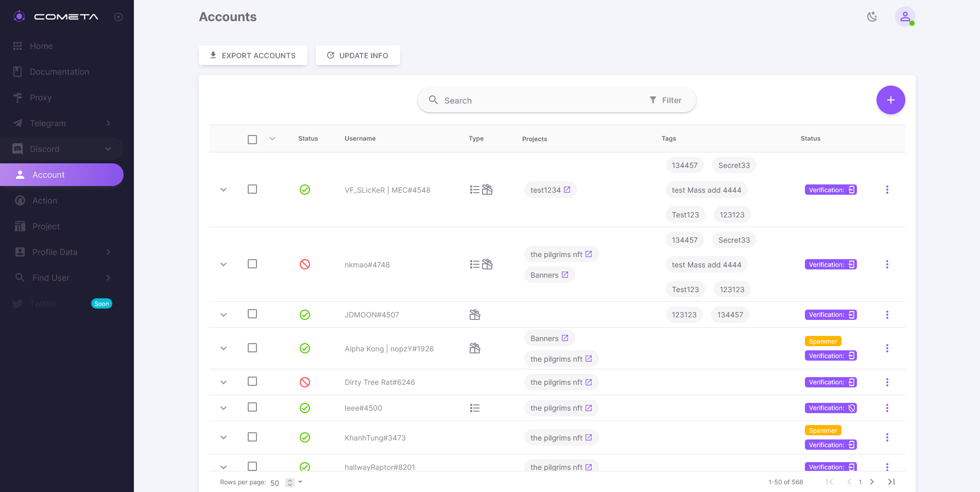Collapse Discord sidebar menu
980x492 pixels.
click(x=62, y=149)
